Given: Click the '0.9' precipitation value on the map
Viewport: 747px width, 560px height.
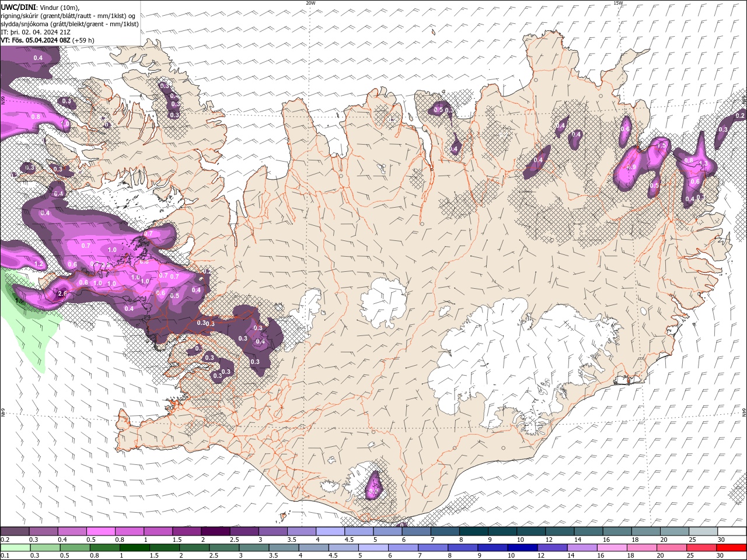Looking at the screenshot, I should pos(631,167).
